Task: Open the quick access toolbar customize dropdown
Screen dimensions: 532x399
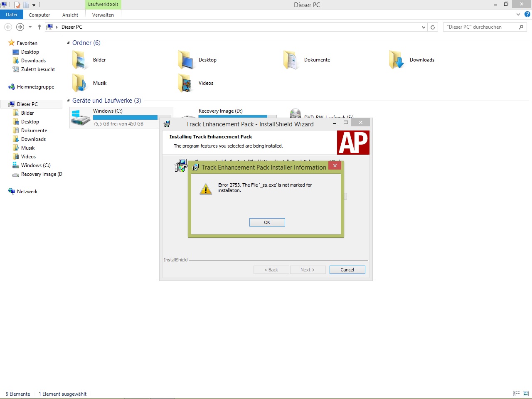Action: [x=34, y=5]
